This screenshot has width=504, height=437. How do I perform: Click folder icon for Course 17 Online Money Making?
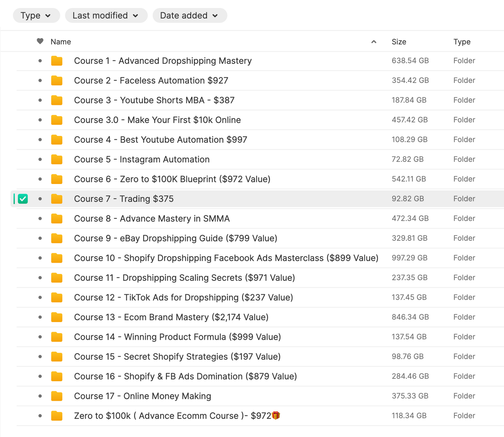pos(57,396)
